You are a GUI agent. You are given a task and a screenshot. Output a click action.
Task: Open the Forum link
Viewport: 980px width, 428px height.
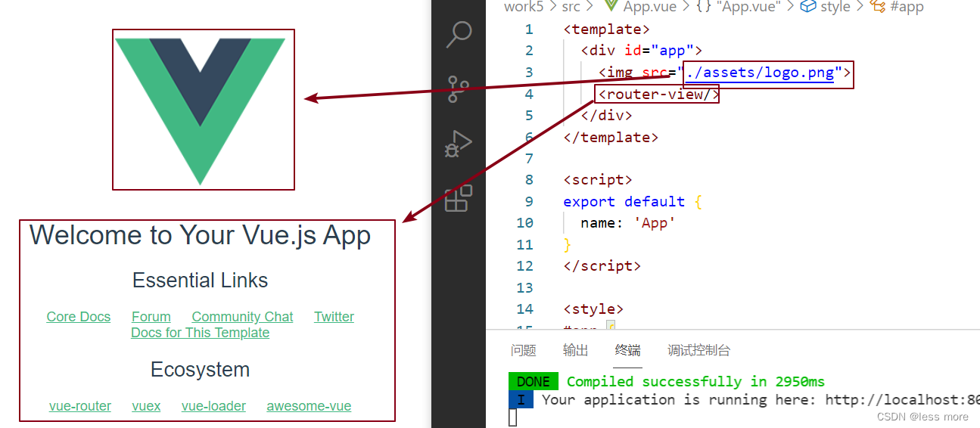click(x=151, y=317)
